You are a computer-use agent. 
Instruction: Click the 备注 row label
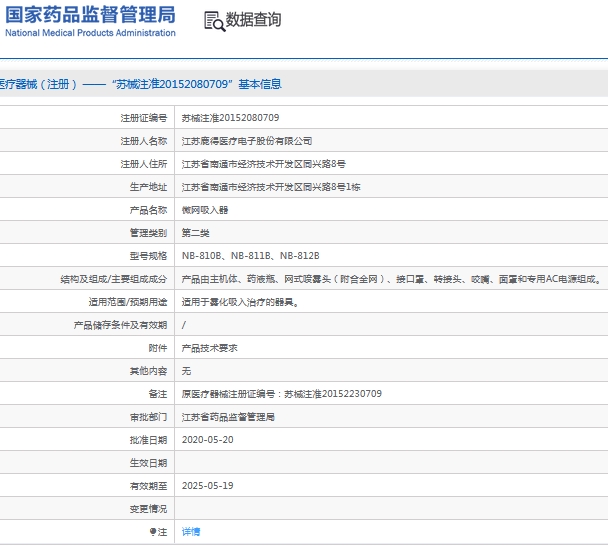tap(158, 394)
